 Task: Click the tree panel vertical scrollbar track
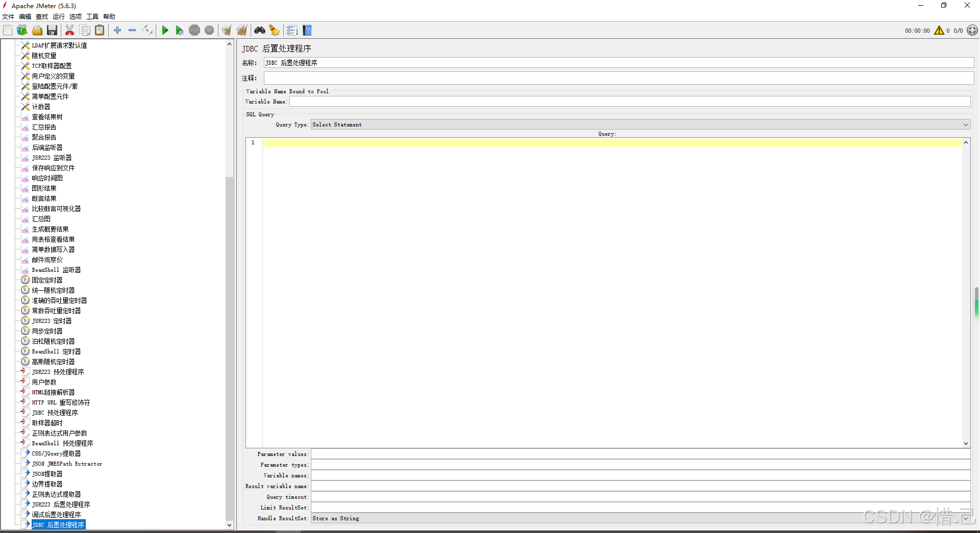[x=229, y=357]
